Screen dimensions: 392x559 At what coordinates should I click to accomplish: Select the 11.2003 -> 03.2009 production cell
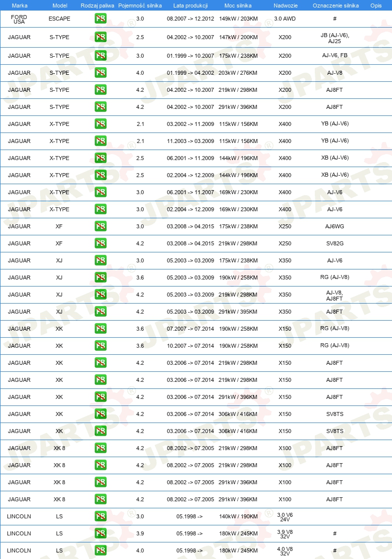pyautogui.click(x=190, y=141)
